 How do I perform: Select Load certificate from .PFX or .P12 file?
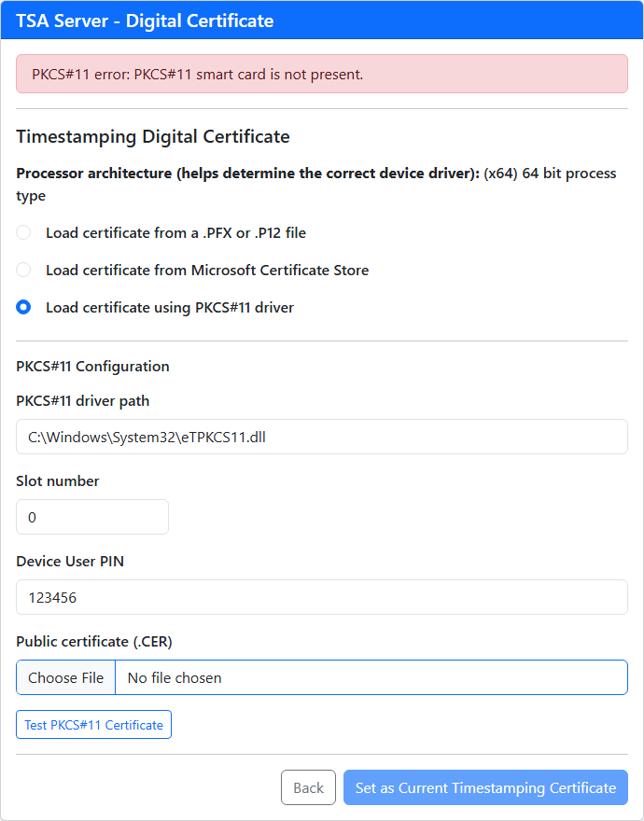coord(23,232)
